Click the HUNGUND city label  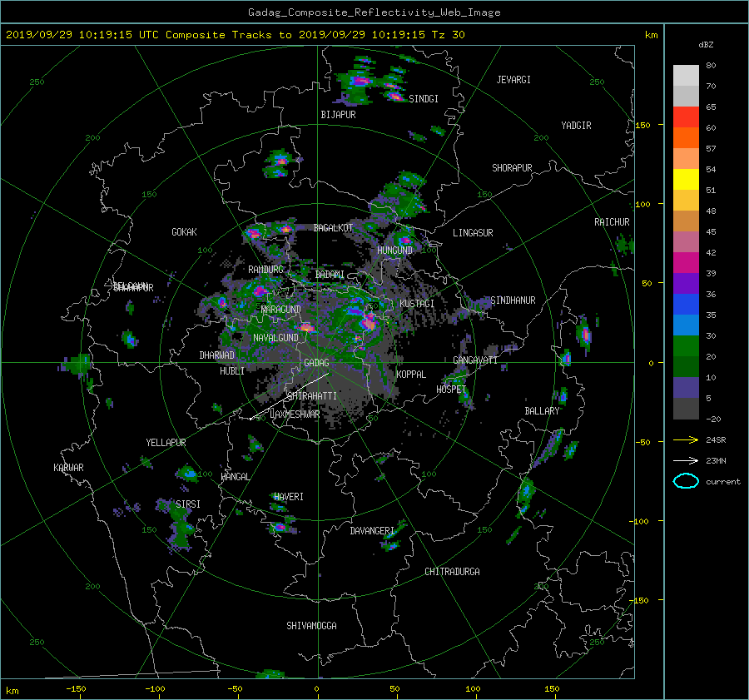pos(394,251)
